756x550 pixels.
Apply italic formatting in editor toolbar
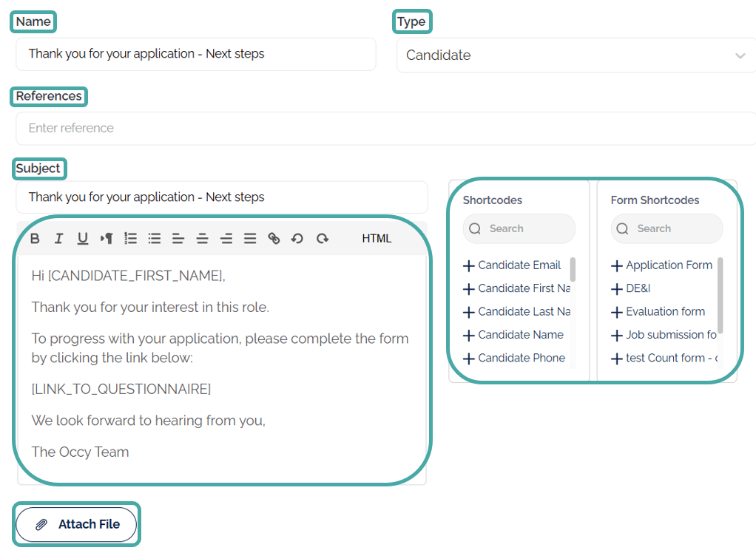click(x=59, y=238)
